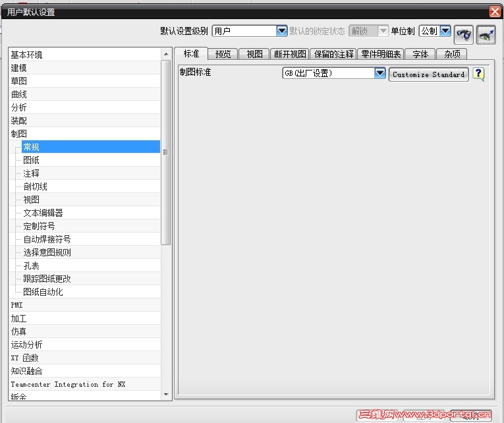
Task: Click the category list scroll-up arrow
Action: pyautogui.click(x=166, y=54)
